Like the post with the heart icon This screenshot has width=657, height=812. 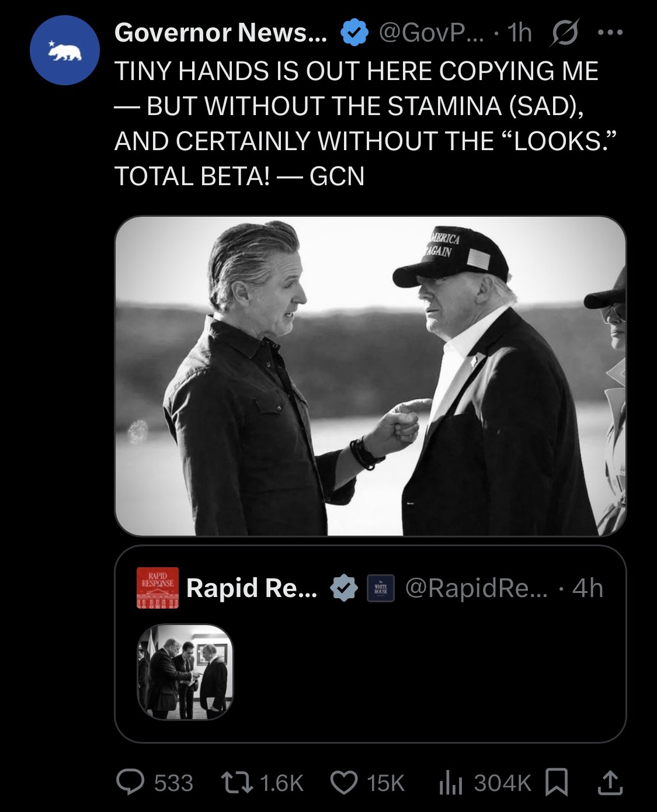344,782
